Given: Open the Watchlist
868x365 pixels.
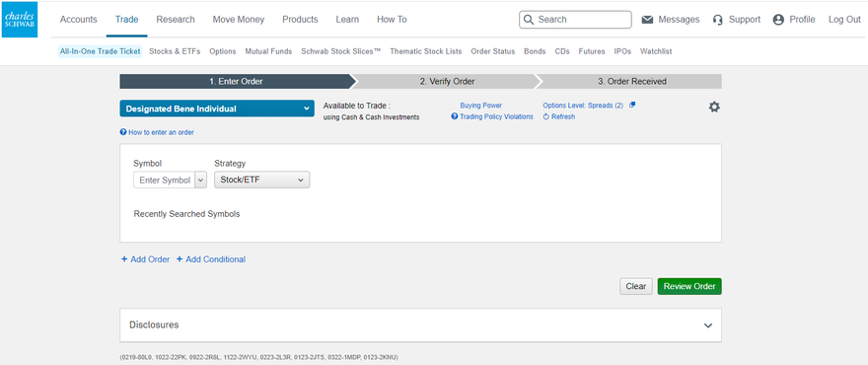Looking at the screenshot, I should coord(656,51).
